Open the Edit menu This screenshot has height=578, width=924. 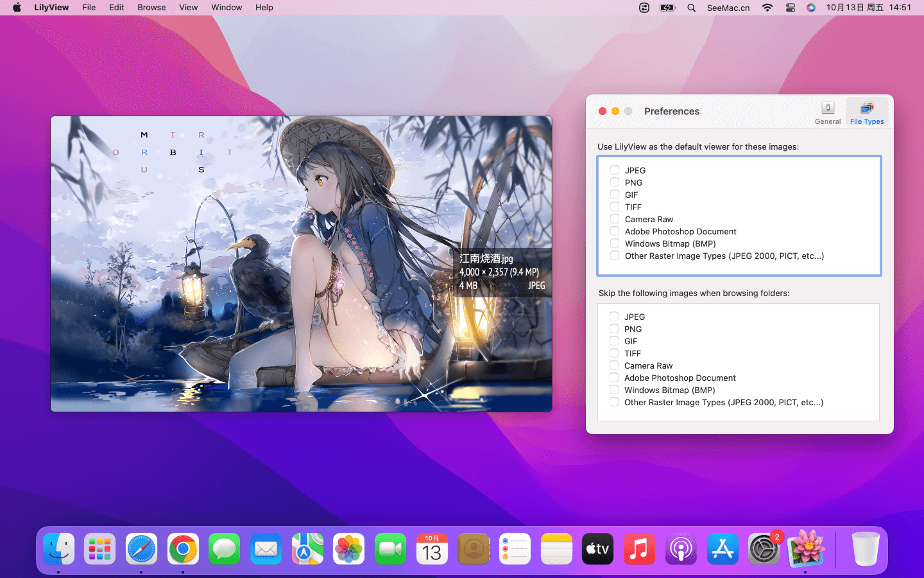[x=117, y=8]
